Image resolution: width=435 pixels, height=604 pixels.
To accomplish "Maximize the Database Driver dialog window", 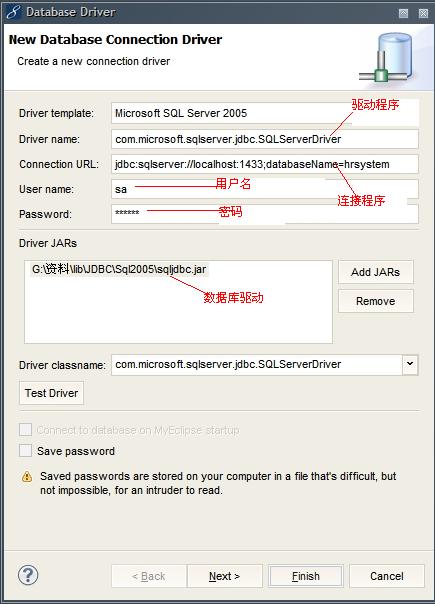I will pos(403,13).
